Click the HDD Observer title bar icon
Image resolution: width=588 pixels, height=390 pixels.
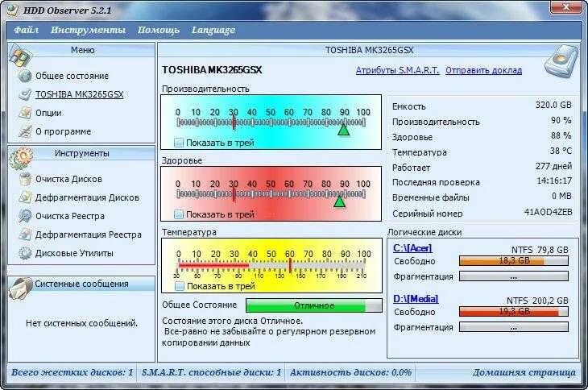click(12, 10)
